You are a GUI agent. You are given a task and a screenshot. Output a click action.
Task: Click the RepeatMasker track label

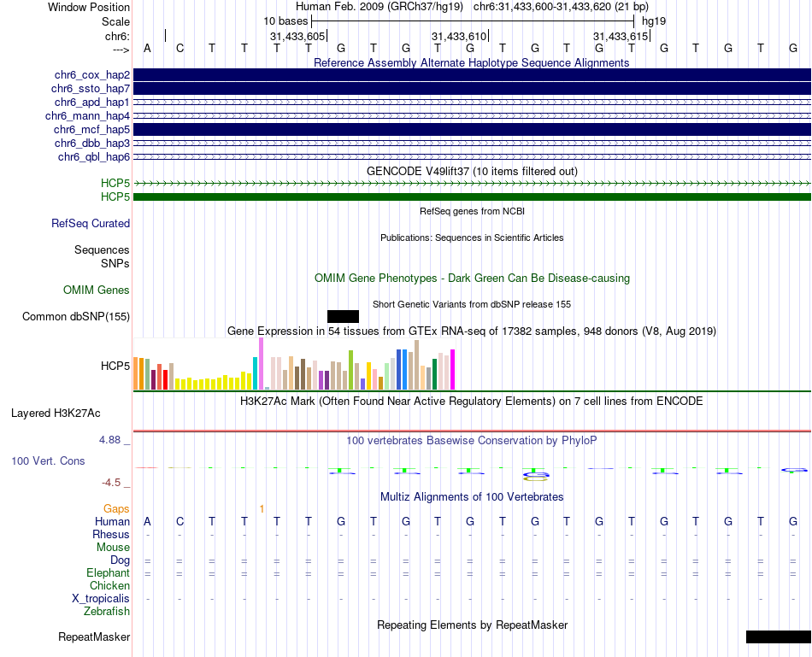(x=94, y=636)
